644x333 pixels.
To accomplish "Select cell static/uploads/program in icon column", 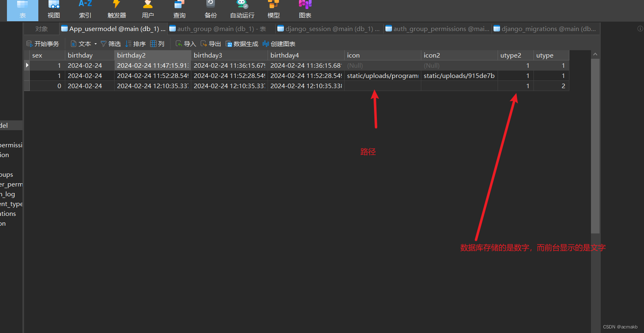I will [383, 75].
